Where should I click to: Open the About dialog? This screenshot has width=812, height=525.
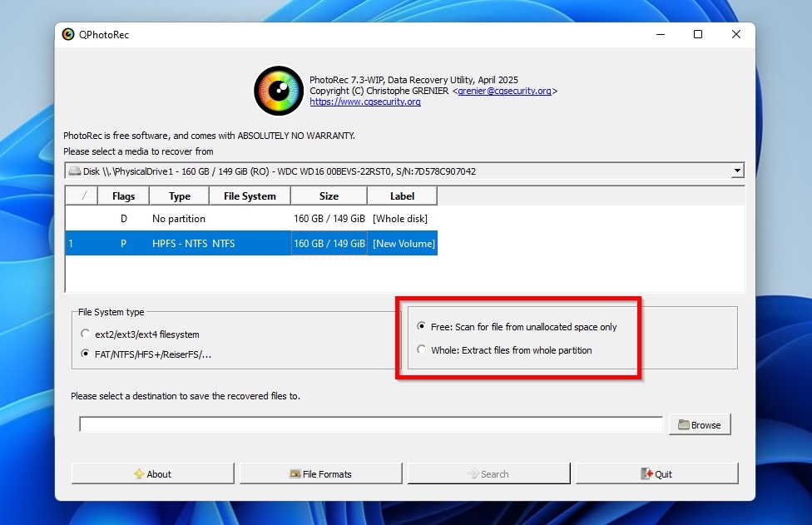pyautogui.click(x=152, y=473)
